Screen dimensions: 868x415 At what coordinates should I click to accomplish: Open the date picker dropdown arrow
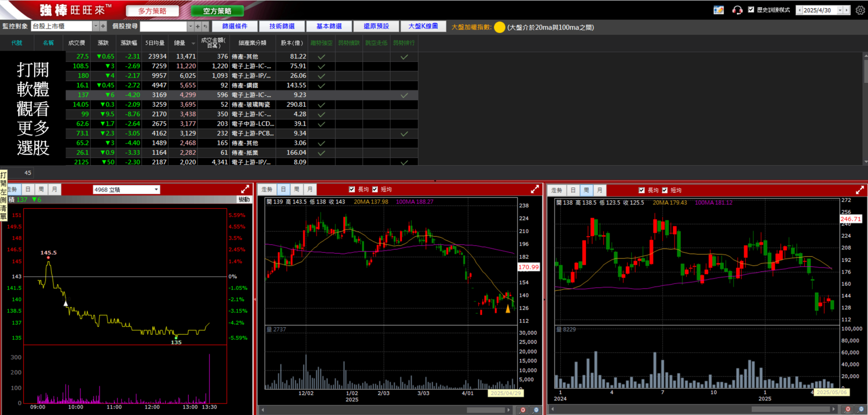(840, 10)
